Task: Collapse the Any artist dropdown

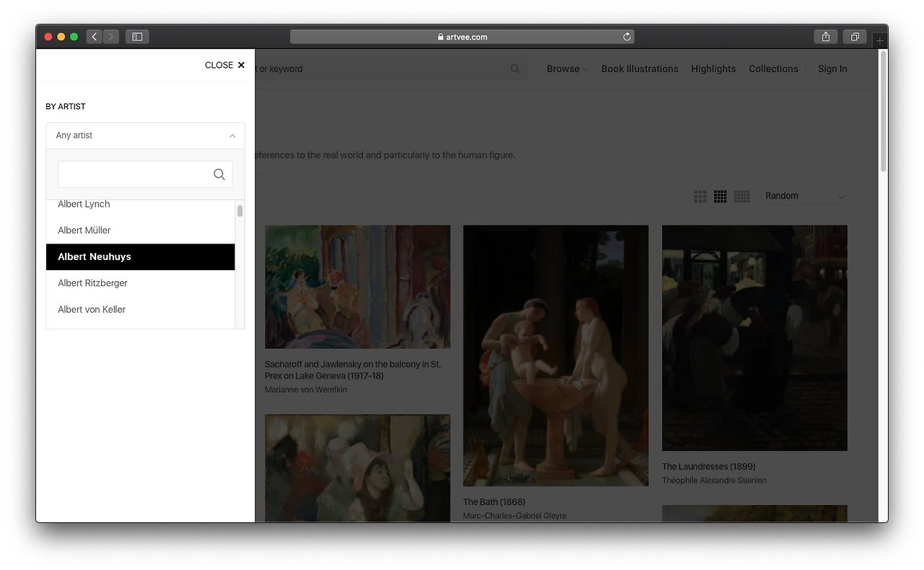Action: [145, 136]
